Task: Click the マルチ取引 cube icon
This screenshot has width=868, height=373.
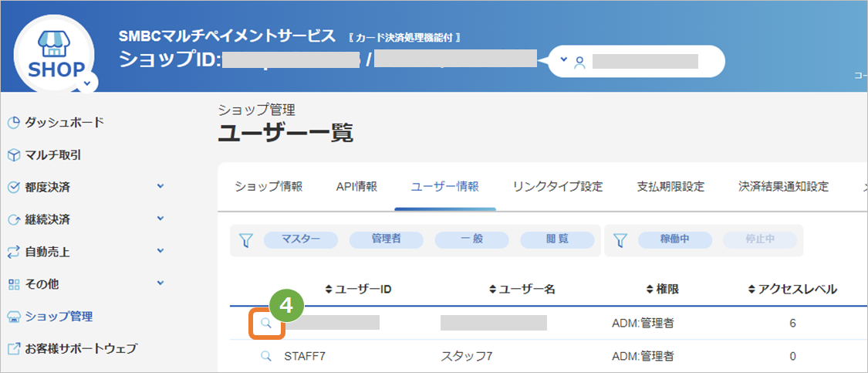Action: 14,155
